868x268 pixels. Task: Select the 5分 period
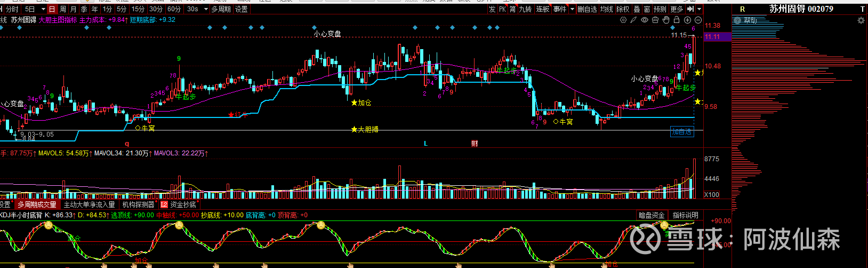122,9
